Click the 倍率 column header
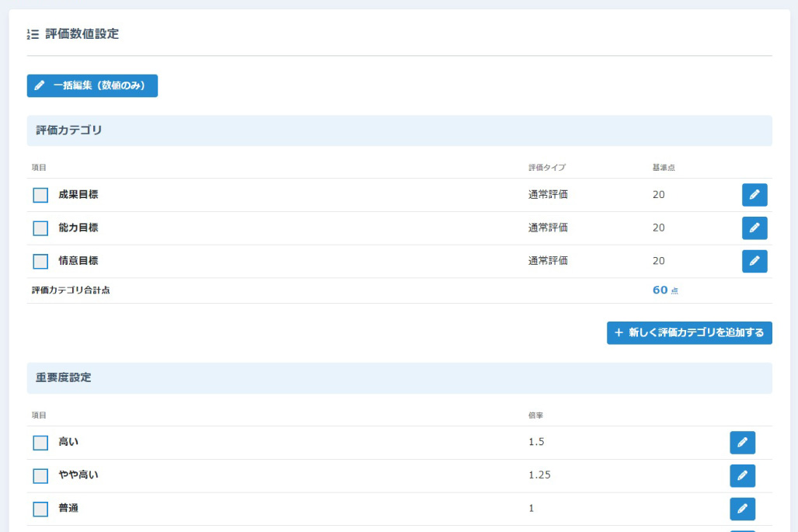Image resolution: width=798 pixels, height=532 pixels. click(535, 415)
